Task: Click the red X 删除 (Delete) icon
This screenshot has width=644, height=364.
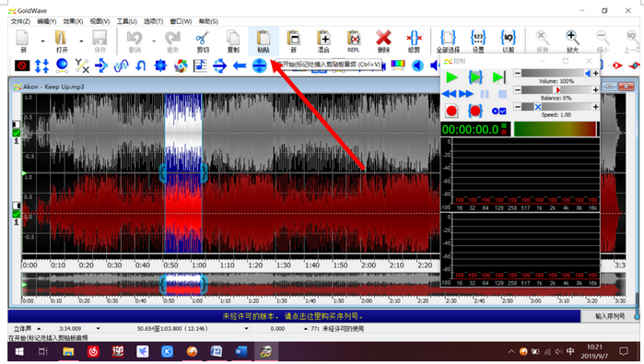Action: click(x=383, y=38)
